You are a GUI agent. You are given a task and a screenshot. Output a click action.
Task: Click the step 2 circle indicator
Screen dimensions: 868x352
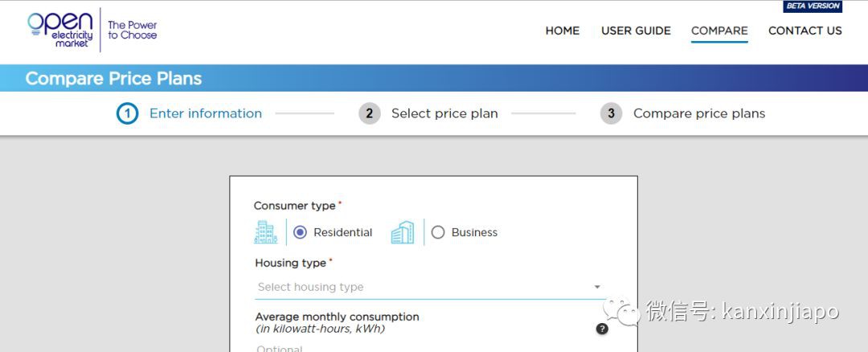tap(369, 113)
